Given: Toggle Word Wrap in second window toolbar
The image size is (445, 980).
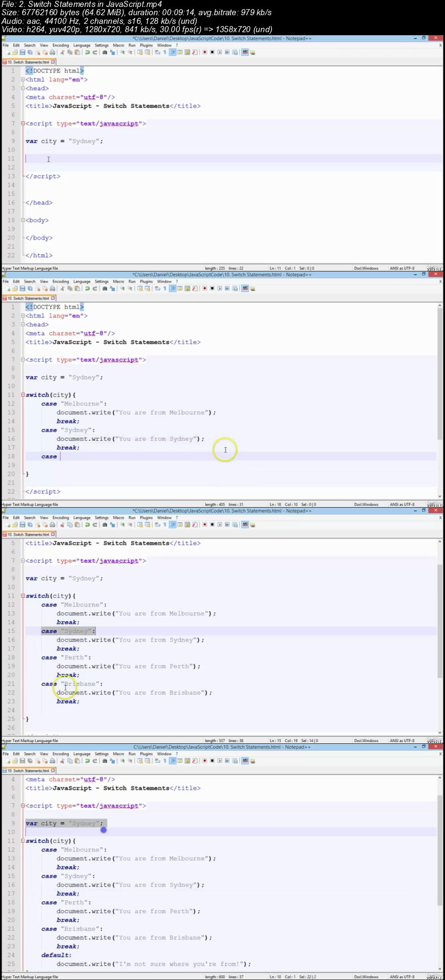Looking at the screenshot, I should [x=157, y=288].
